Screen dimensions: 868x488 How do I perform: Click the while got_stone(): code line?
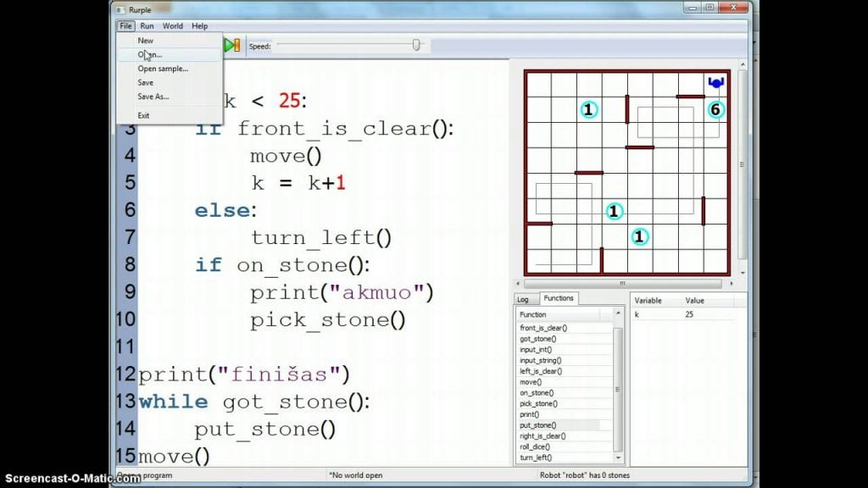click(254, 402)
